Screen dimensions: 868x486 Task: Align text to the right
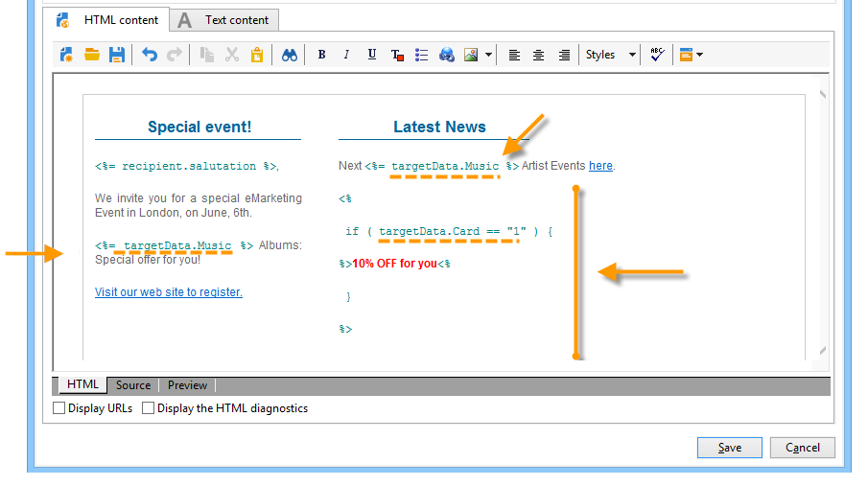pyautogui.click(x=564, y=55)
